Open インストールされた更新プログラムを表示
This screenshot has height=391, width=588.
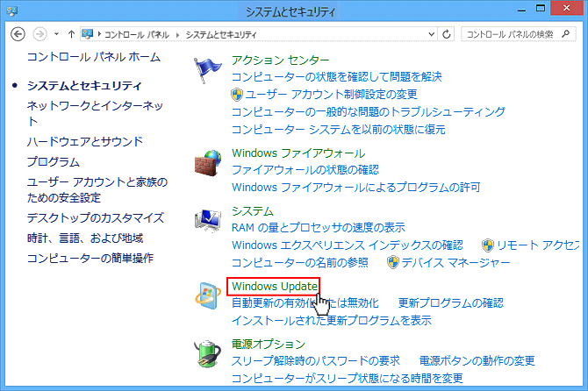(332, 321)
